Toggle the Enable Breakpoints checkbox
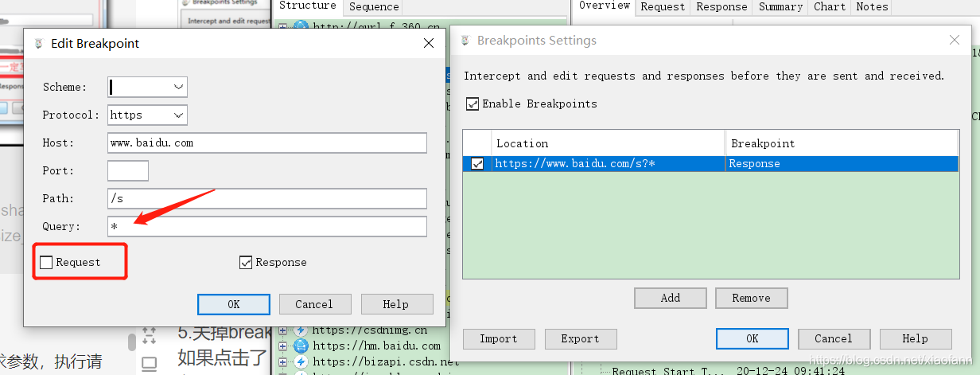 point(472,104)
